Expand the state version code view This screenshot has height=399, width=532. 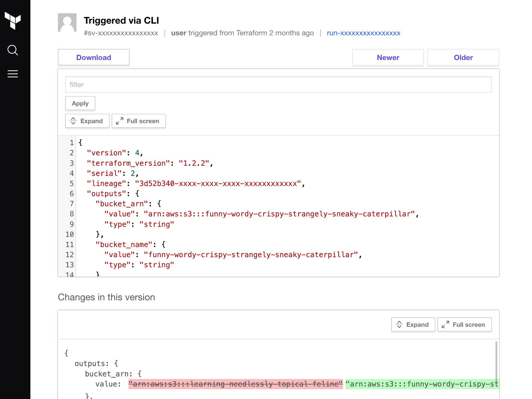coord(87,121)
